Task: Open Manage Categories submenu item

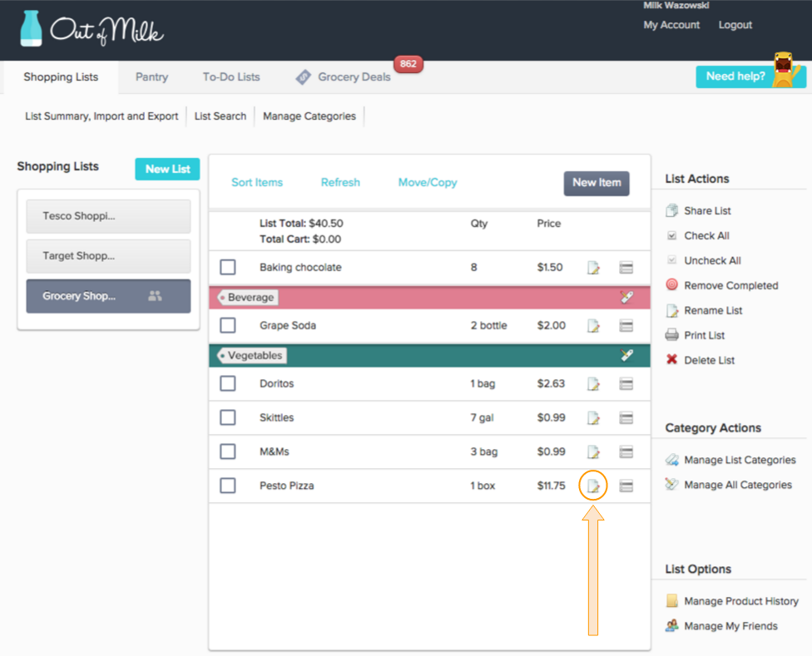Action: [x=309, y=116]
